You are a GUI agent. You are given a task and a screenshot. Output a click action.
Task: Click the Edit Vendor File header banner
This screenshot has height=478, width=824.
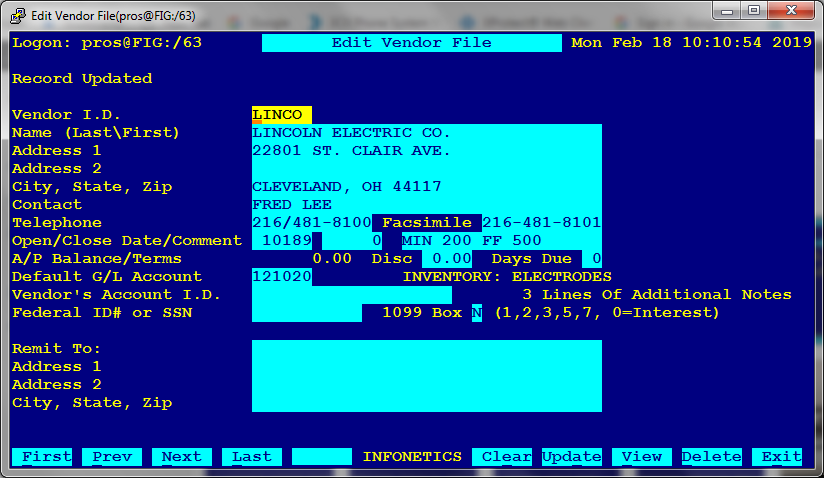(x=411, y=43)
